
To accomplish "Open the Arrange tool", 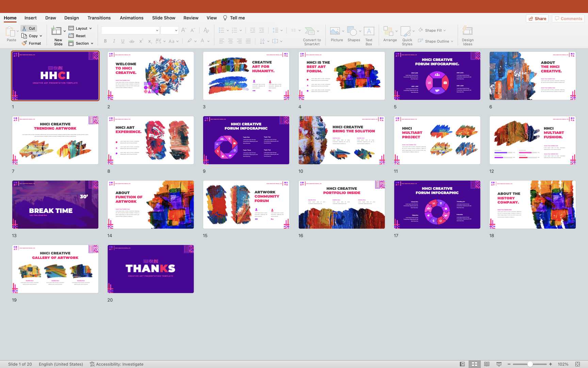I will coord(388,31).
